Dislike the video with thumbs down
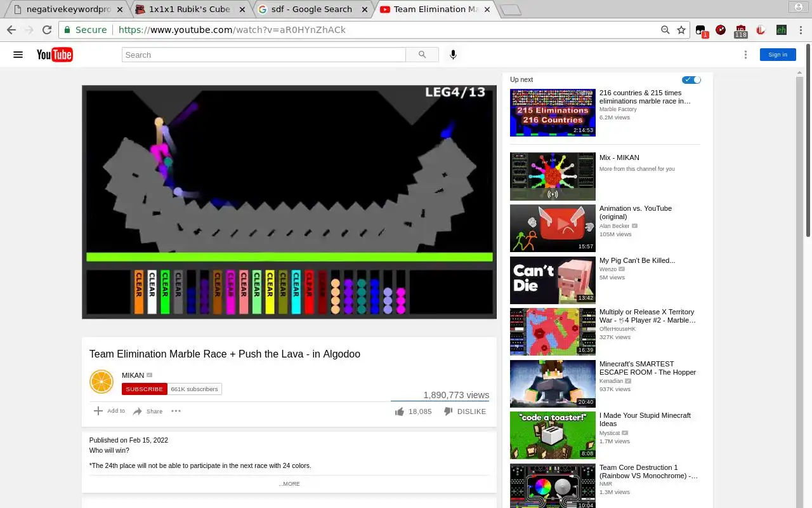 [x=448, y=411]
